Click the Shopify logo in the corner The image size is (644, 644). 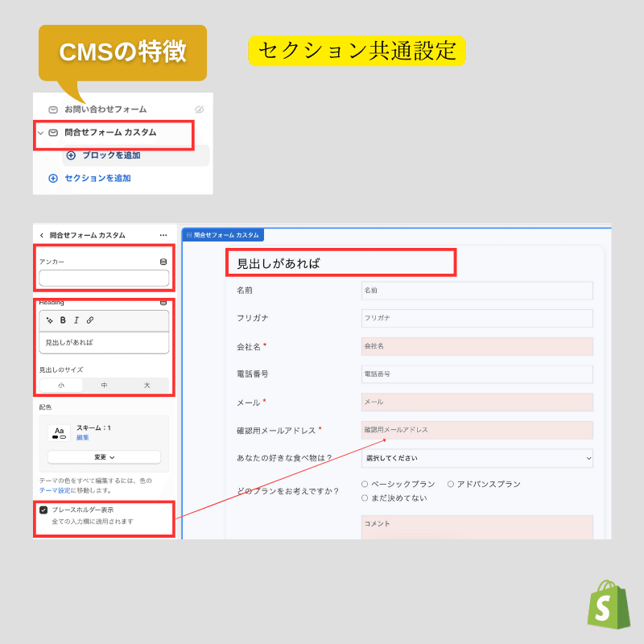tap(608, 605)
